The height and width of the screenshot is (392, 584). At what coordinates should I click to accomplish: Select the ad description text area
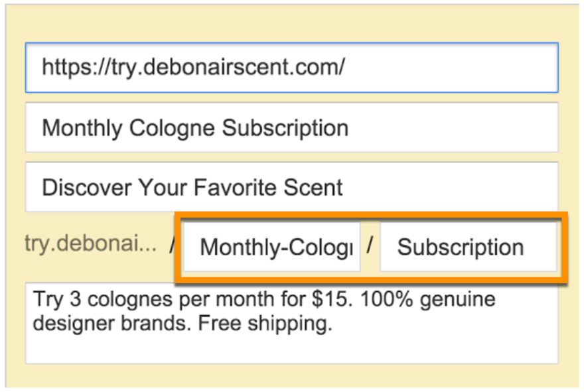click(292, 322)
